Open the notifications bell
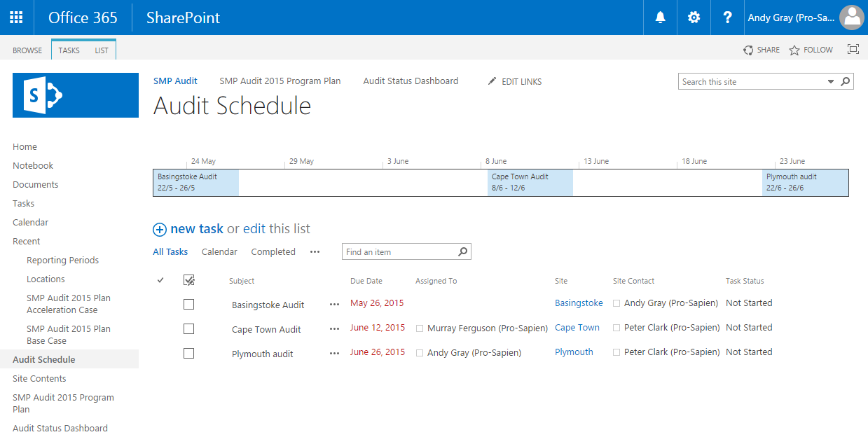Screen dimensions: 868x444 pyautogui.click(x=660, y=18)
